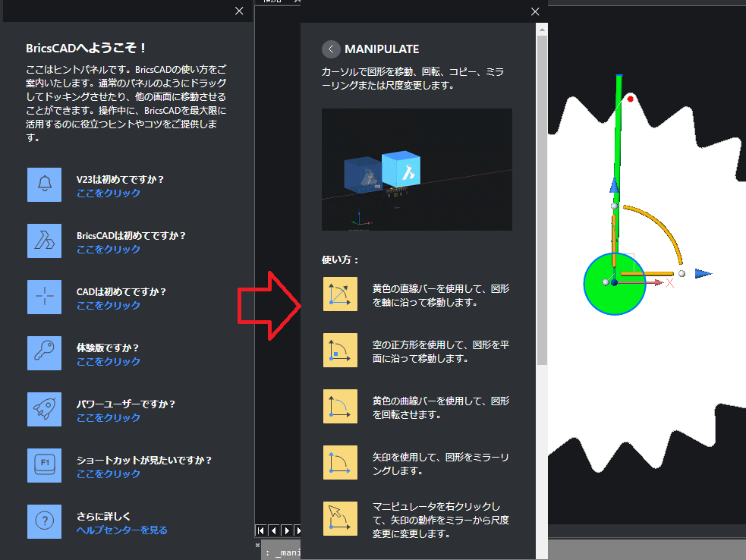Click the bell icon for V23 newcomers
Viewport: 746px width, 560px height.
click(44, 184)
